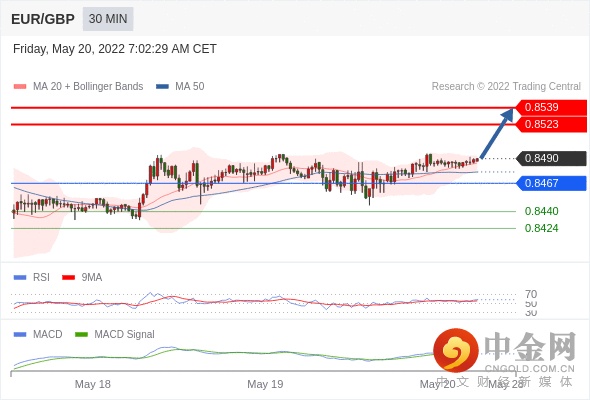Click the date 'Friday, May 20, 2022 7:02:29 AM CET'
Image resolution: width=590 pixels, height=400 pixels.
tap(115, 49)
